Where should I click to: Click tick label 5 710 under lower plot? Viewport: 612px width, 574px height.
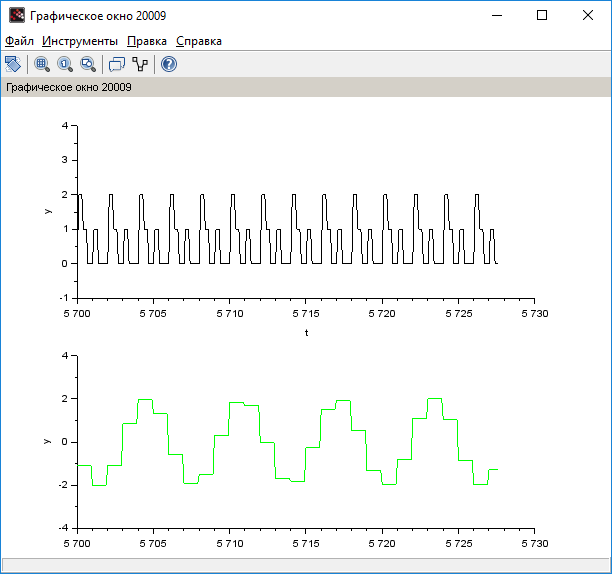point(230,544)
